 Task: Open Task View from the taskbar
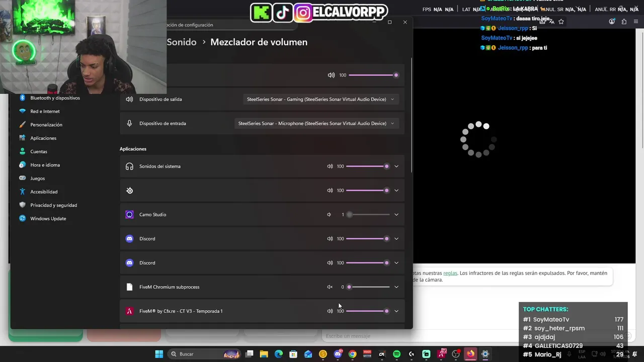coord(249,354)
